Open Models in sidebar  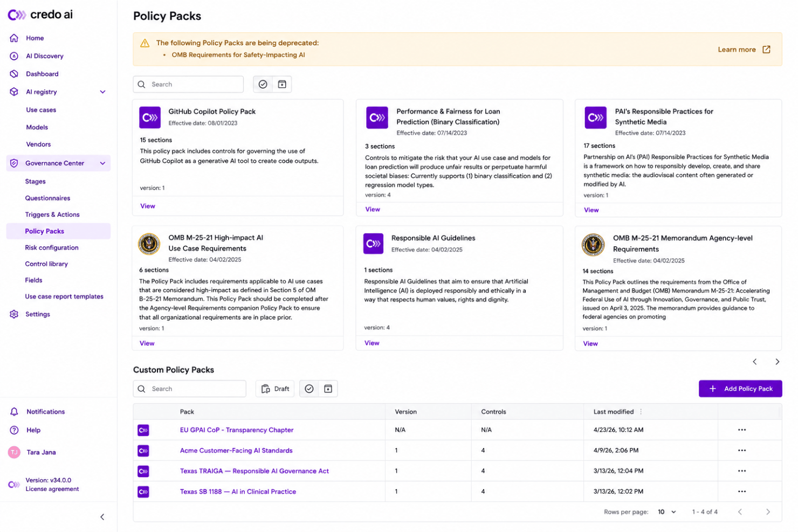click(x=37, y=127)
